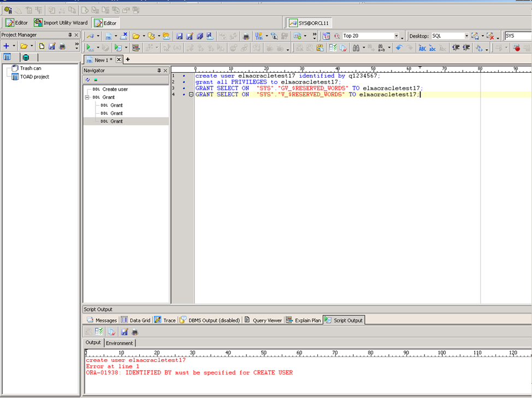The width and height of the screenshot is (532, 398).
Task: Add a new editor tab with plus
Action: pyautogui.click(x=128, y=60)
